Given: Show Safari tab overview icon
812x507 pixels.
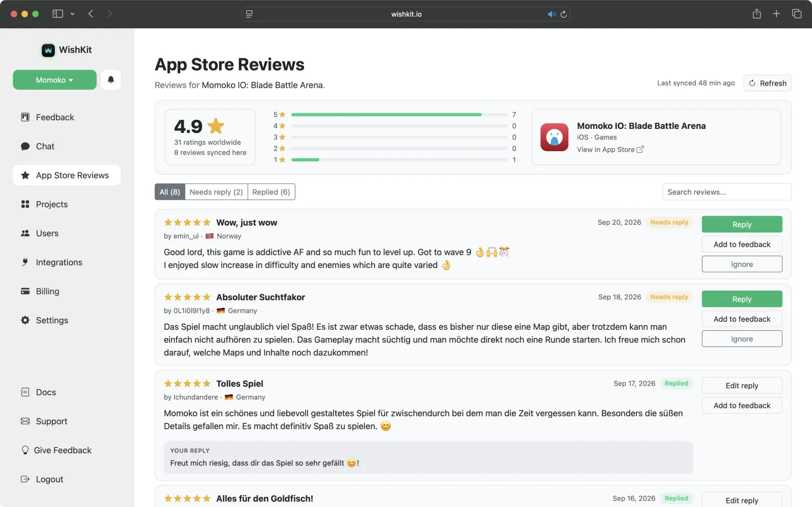Looking at the screenshot, I should pyautogui.click(x=797, y=14).
